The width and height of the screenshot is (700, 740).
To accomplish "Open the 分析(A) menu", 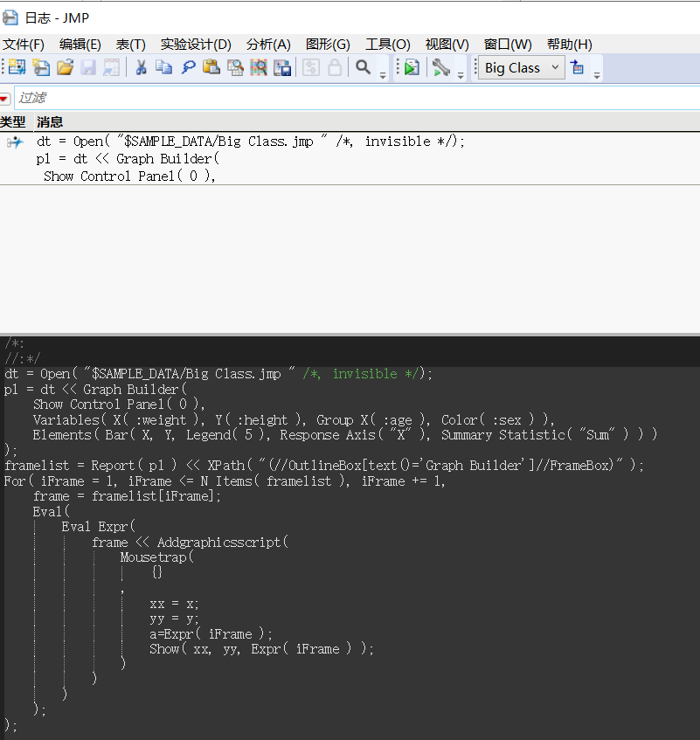I will click(x=268, y=45).
